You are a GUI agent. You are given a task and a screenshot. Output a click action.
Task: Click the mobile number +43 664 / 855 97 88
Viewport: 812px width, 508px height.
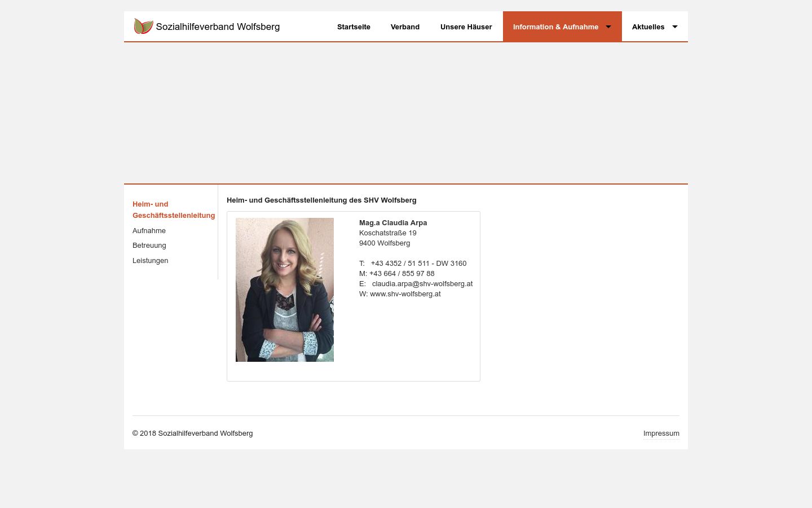pyautogui.click(x=401, y=273)
